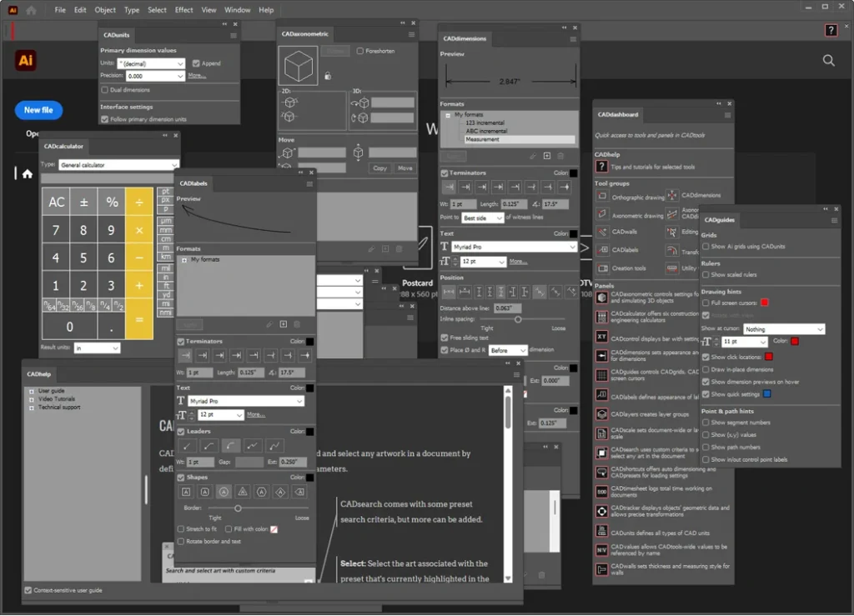Click the CADhelp question mark icon in CADdashboard
The width and height of the screenshot is (854, 616).
(601, 167)
